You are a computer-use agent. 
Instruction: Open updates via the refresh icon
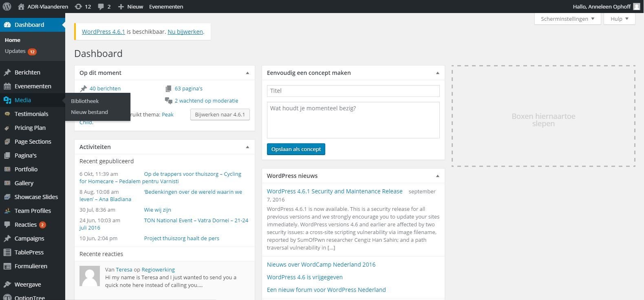coord(78,7)
